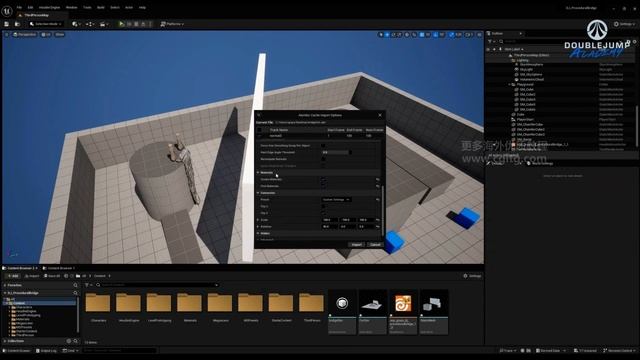
Task: Switch to the World Settings tab
Action: (x=540, y=163)
